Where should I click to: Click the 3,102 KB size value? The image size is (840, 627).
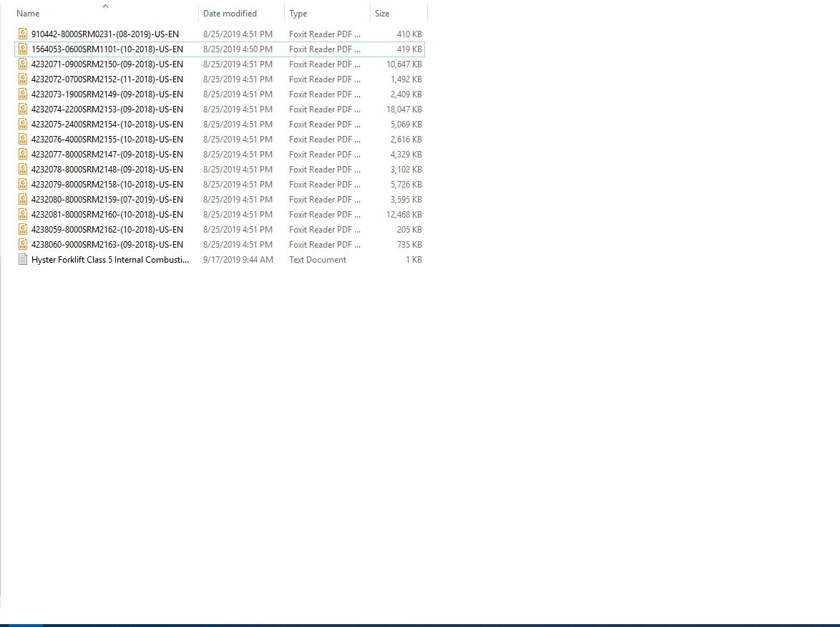[x=406, y=169]
